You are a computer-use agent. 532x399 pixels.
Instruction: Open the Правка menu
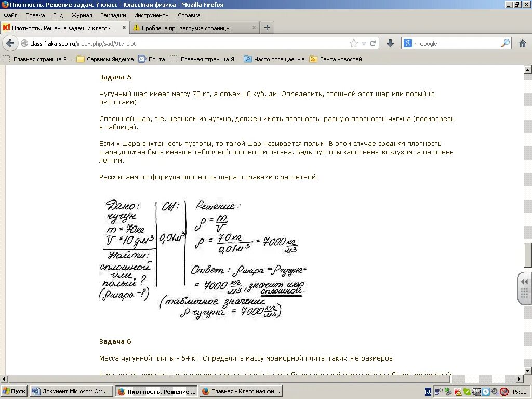click(35, 15)
